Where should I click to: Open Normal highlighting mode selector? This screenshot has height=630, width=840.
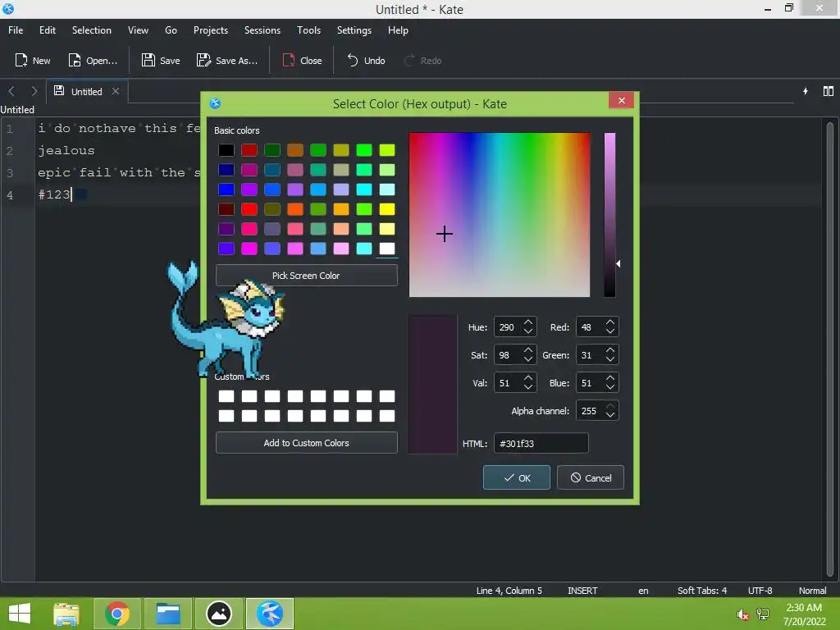click(812, 591)
